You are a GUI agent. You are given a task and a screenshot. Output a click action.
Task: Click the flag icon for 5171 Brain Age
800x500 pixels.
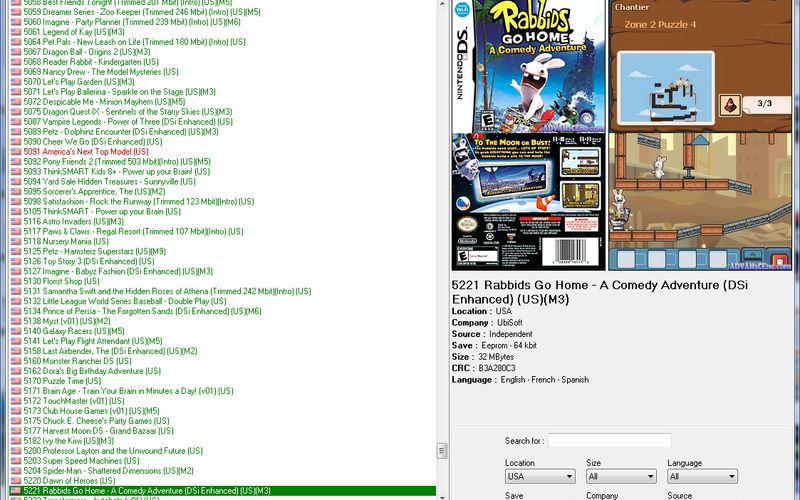[x=15, y=391]
